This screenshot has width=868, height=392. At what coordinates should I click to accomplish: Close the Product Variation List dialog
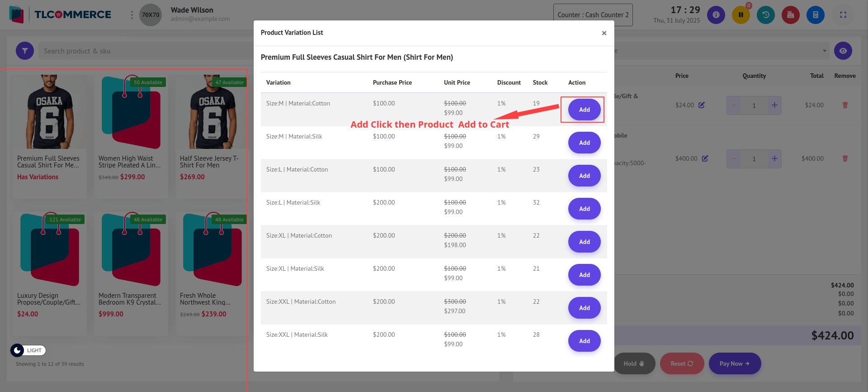604,33
